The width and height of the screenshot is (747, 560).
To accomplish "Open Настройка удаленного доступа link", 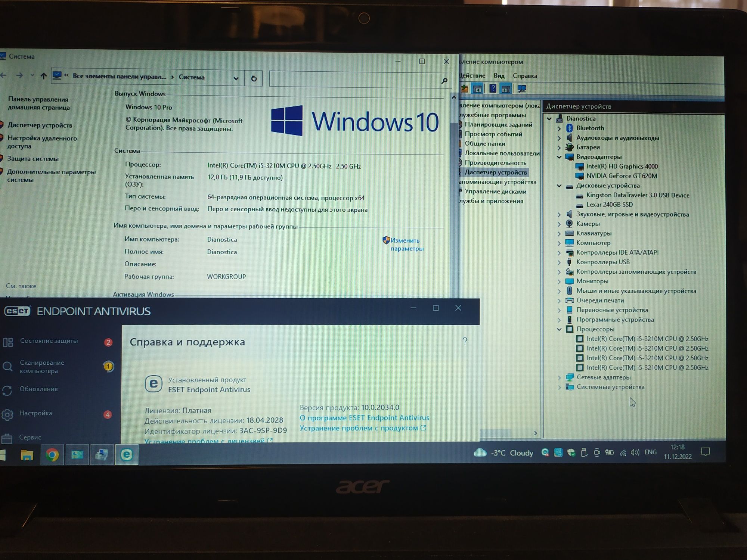I will [x=42, y=142].
